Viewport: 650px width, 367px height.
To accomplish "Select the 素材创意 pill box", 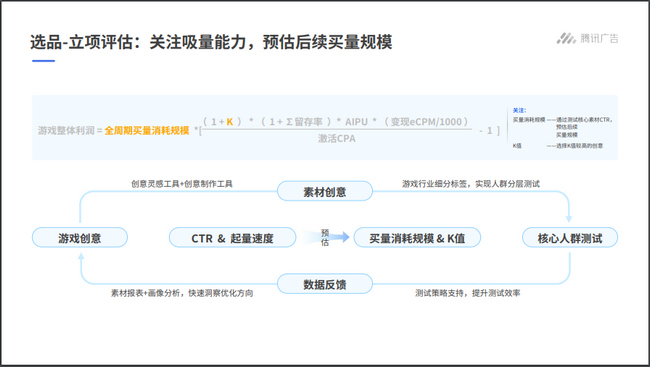I will [325, 192].
